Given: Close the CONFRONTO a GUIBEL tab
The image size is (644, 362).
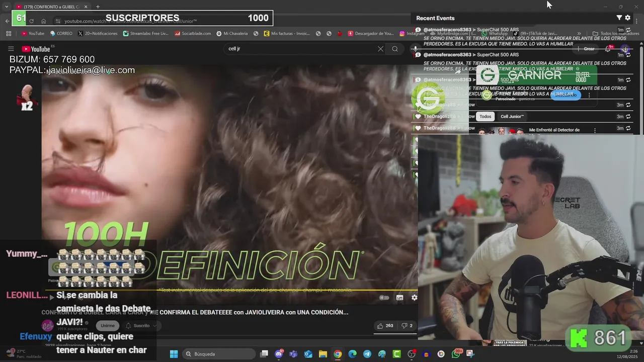Looking at the screenshot, I should (x=86, y=7).
